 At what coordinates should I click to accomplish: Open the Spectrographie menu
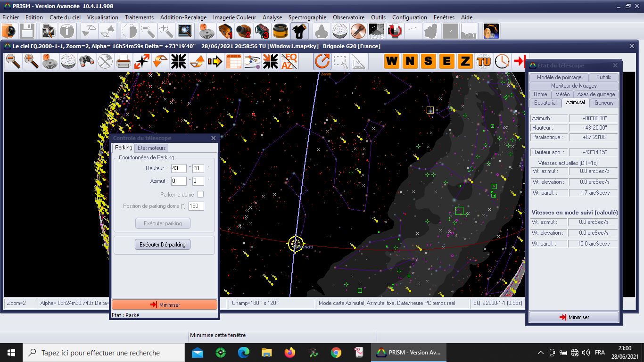pyautogui.click(x=307, y=17)
